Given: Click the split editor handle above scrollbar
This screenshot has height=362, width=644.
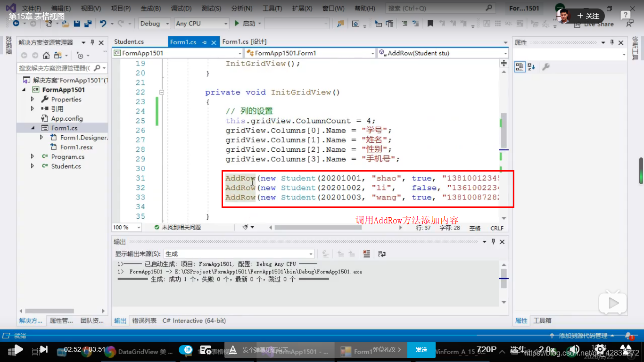Looking at the screenshot, I should click(504, 63).
